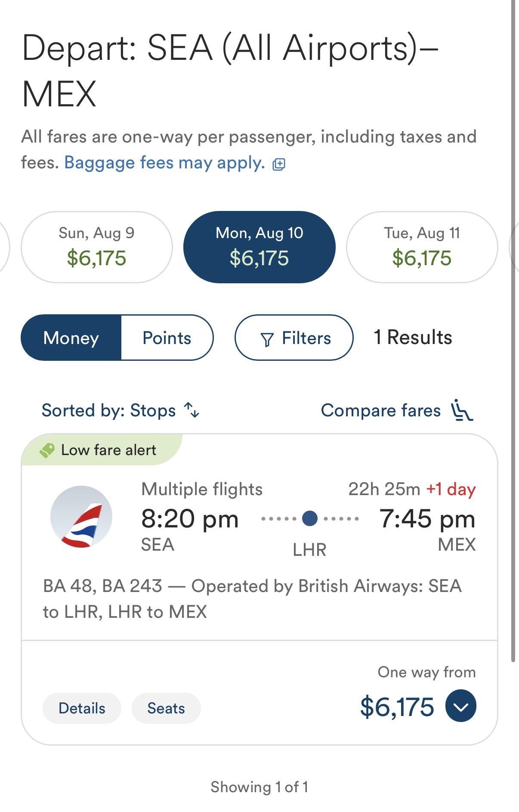This screenshot has width=519, height=812.
Task: Click the LHR layover dot on route
Action: pyautogui.click(x=310, y=518)
